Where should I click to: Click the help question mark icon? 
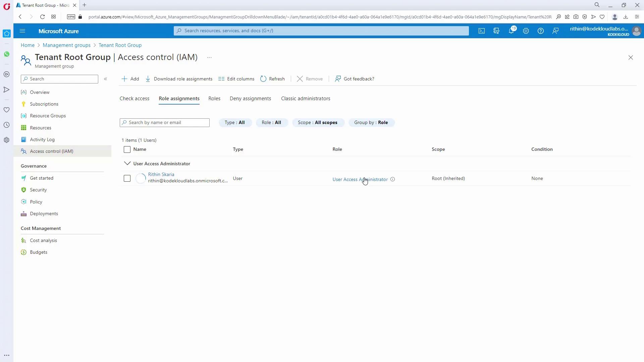[541, 31]
